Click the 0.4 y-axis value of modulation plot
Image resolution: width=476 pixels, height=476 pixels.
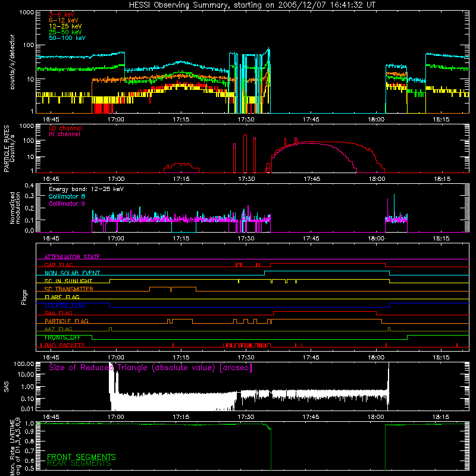click(x=29, y=186)
